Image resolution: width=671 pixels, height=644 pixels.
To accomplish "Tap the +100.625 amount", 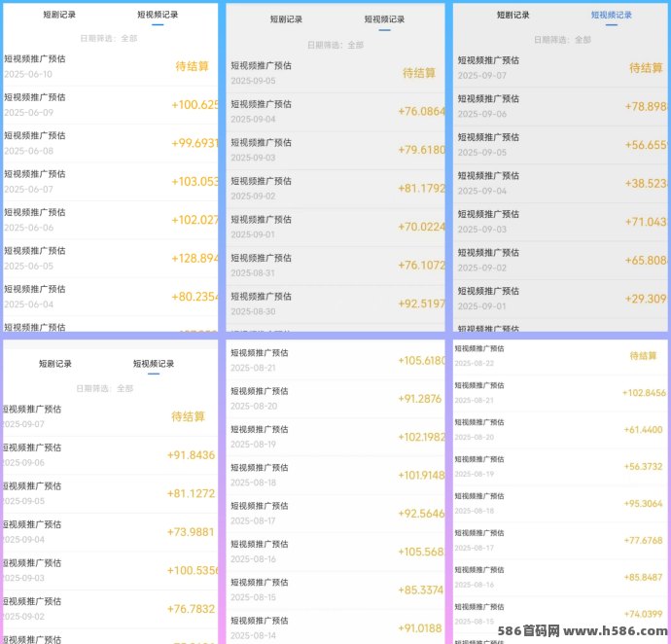I will (x=194, y=105).
